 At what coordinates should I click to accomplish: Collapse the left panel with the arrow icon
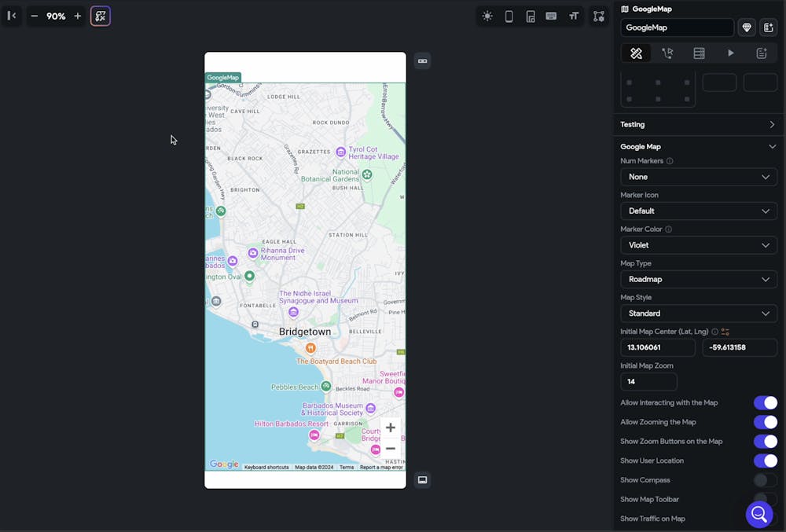point(12,16)
